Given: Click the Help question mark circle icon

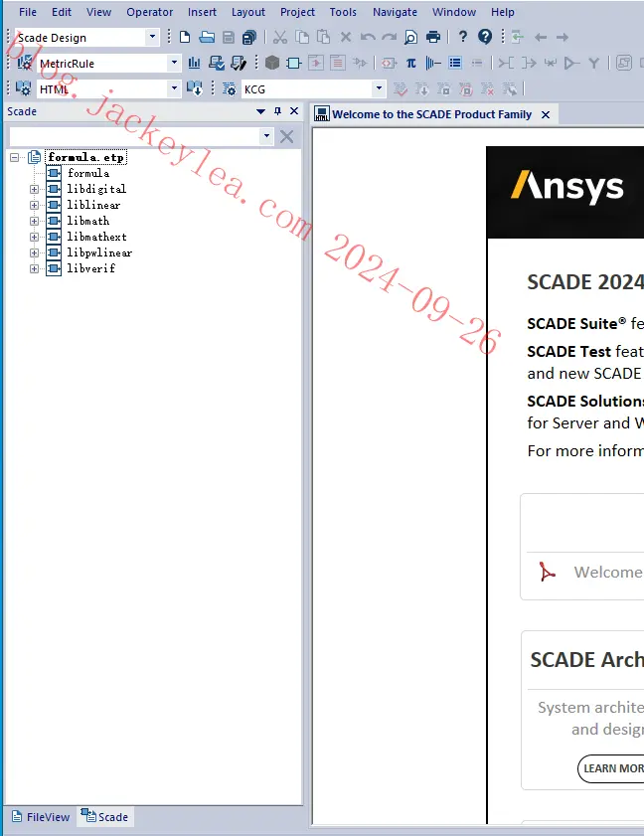Looking at the screenshot, I should pos(485,36).
